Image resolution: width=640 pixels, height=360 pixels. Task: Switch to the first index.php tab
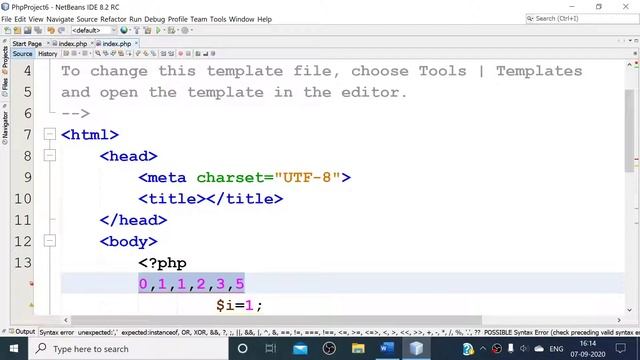(x=73, y=44)
